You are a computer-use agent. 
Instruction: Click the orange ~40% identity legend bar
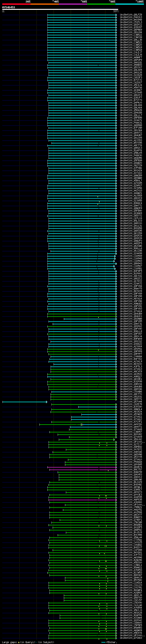45,4
